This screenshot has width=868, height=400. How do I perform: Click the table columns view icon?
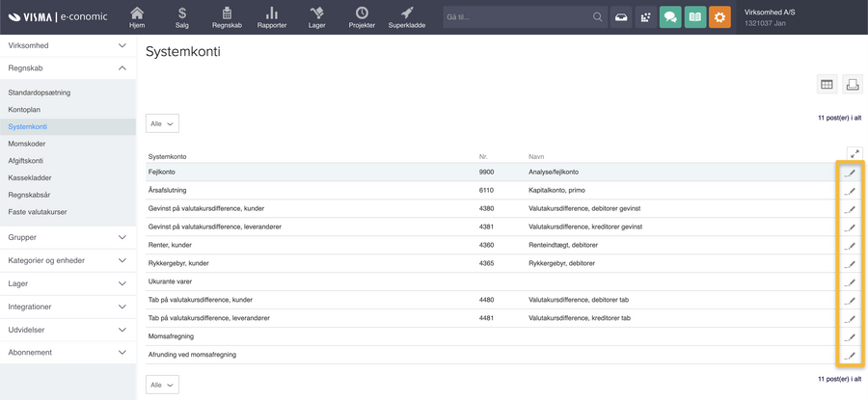pyautogui.click(x=827, y=85)
